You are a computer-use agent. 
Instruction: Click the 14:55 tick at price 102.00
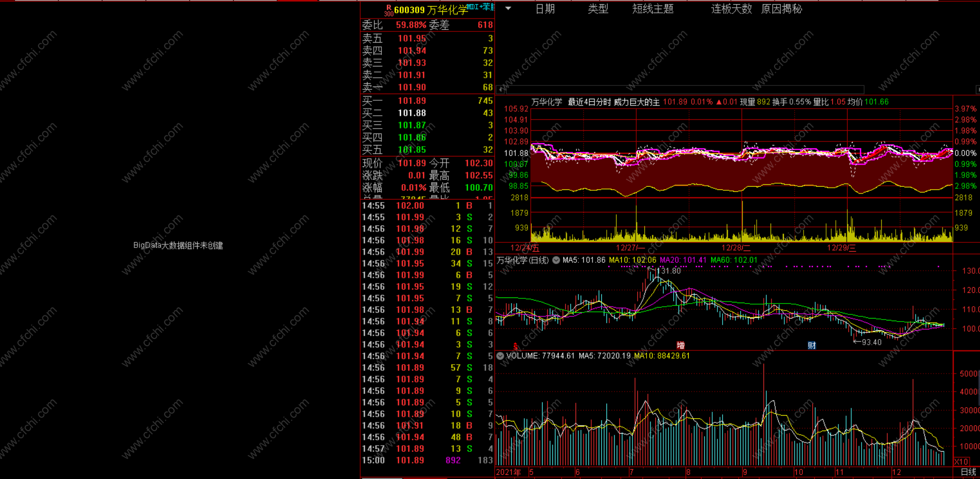pyautogui.click(x=427, y=206)
